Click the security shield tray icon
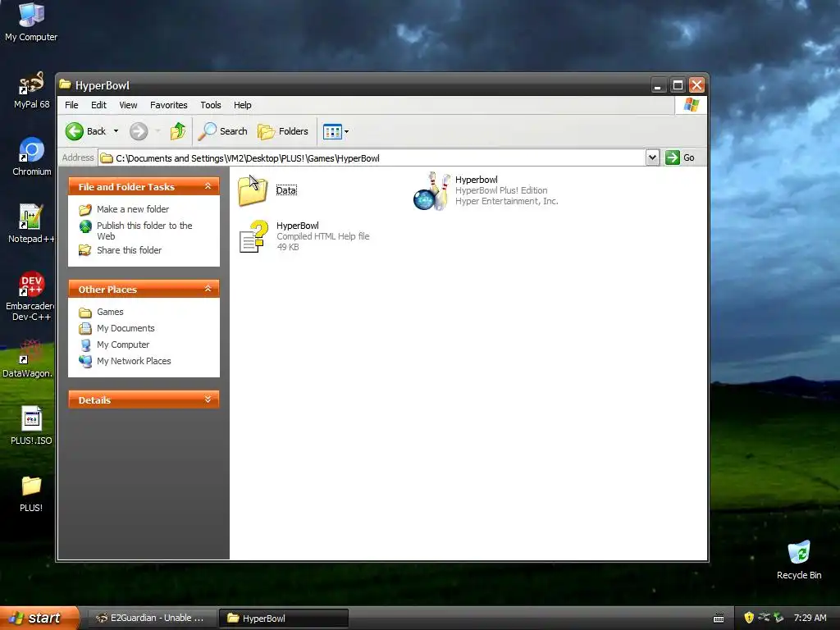 click(749, 618)
